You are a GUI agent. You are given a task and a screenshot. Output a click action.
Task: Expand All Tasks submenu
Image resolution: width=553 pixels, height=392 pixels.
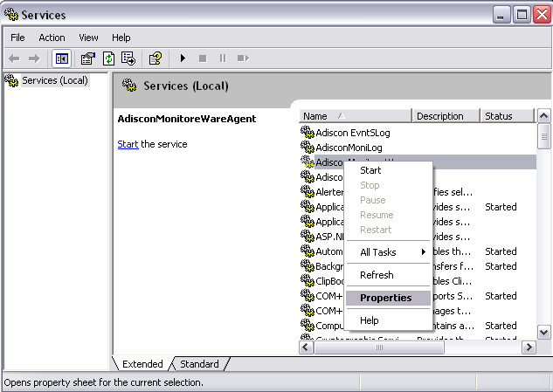tap(388, 252)
